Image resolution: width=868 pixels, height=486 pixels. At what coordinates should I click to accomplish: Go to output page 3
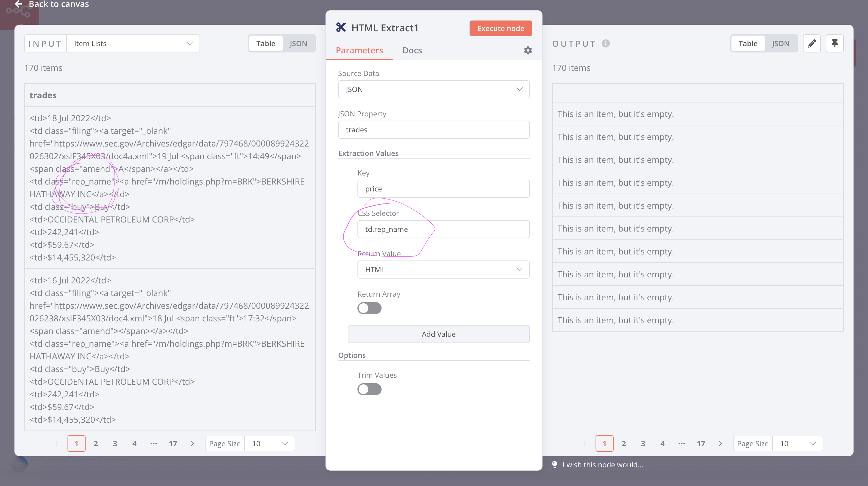click(643, 443)
